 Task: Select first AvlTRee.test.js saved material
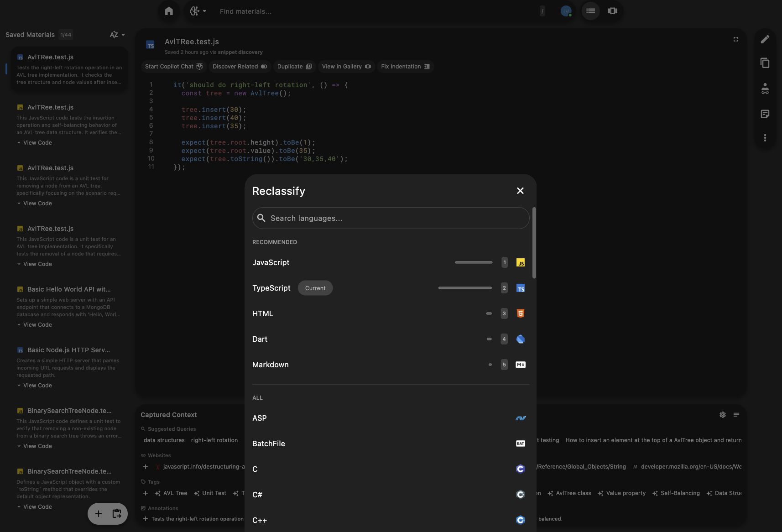point(69,69)
